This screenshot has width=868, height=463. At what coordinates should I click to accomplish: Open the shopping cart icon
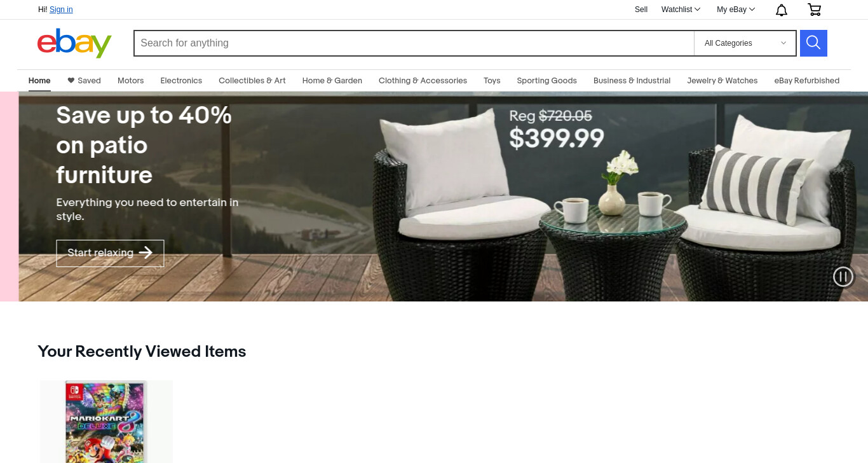[814, 10]
